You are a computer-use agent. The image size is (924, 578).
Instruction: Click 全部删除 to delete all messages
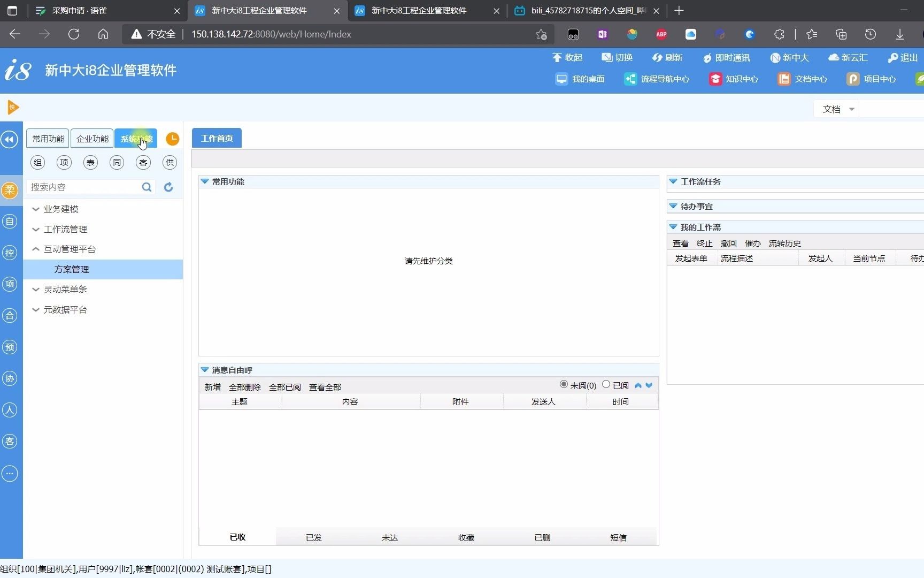245,387
